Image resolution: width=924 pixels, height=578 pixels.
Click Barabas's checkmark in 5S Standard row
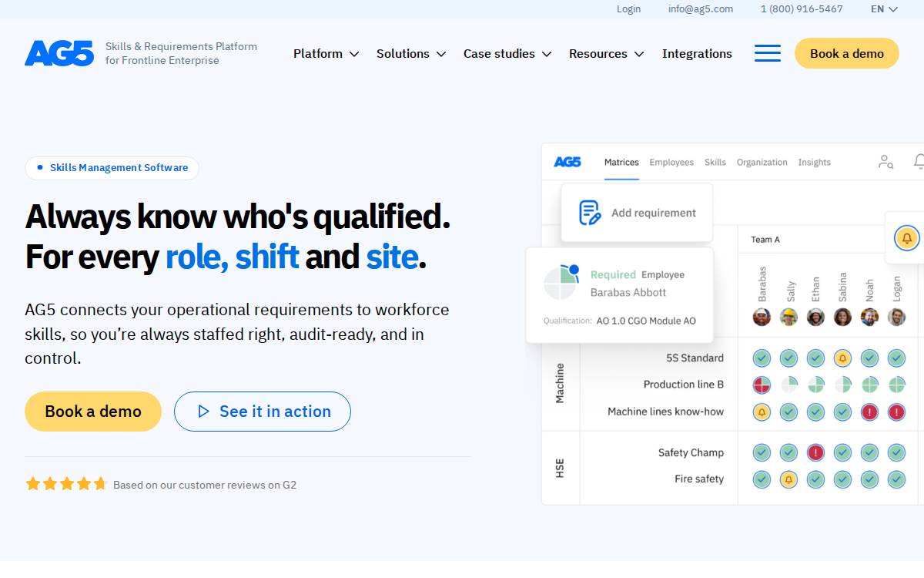(x=762, y=358)
